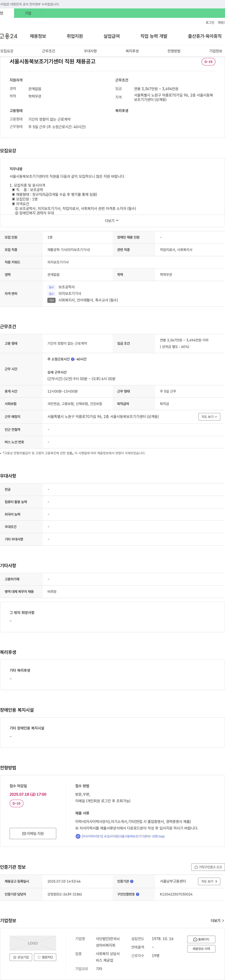Open the 실업급여 menu

pyautogui.click(x=112, y=36)
